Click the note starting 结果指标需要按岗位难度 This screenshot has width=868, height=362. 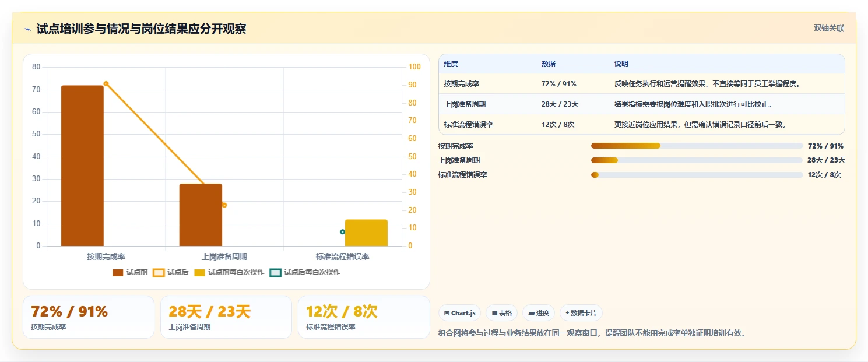tap(693, 104)
